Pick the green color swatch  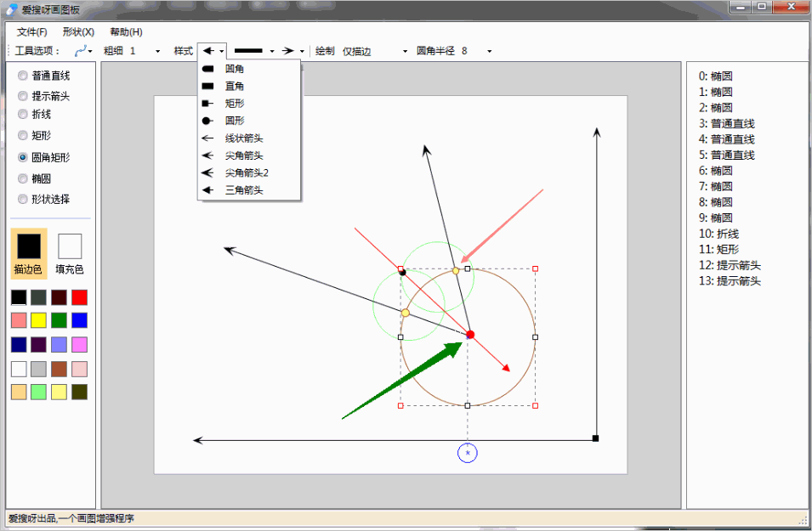(59, 320)
